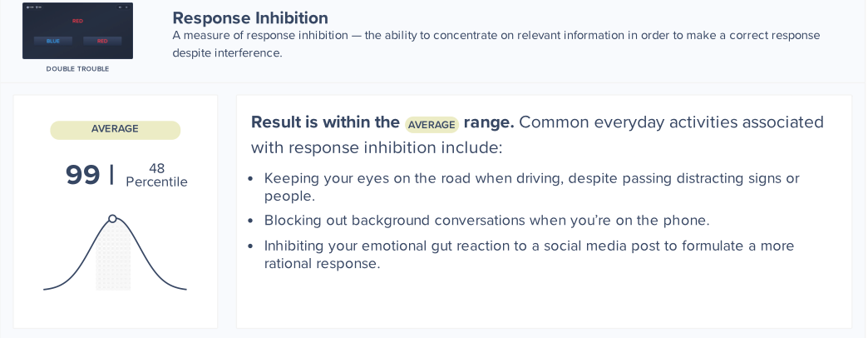This screenshot has width=868, height=338.
Task: Click the dotted shaded area under the curve
Action: pos(113,262)
